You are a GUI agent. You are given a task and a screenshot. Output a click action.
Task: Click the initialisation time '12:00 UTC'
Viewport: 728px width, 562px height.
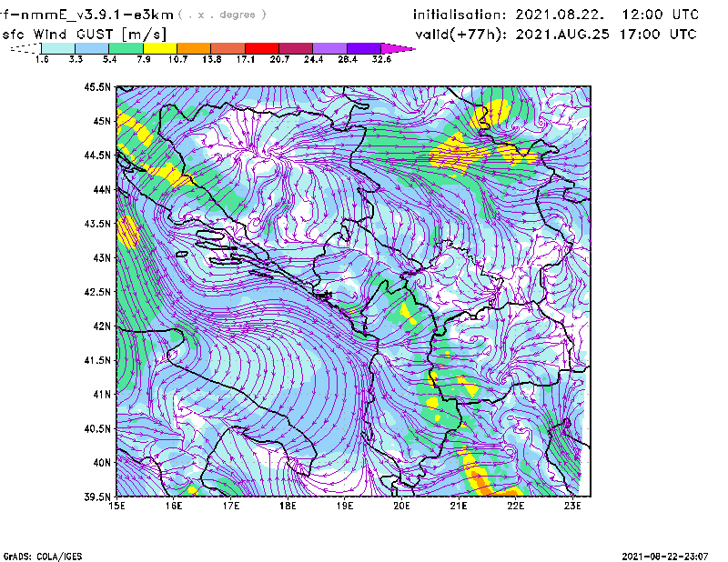pyautogui.click(x=661, y=15)
